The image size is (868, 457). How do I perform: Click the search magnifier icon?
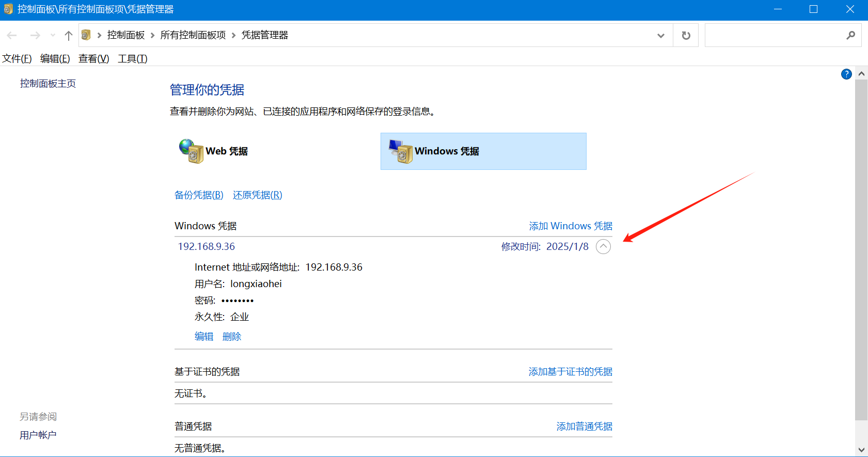pyautogui.click(x=850, y=35)
